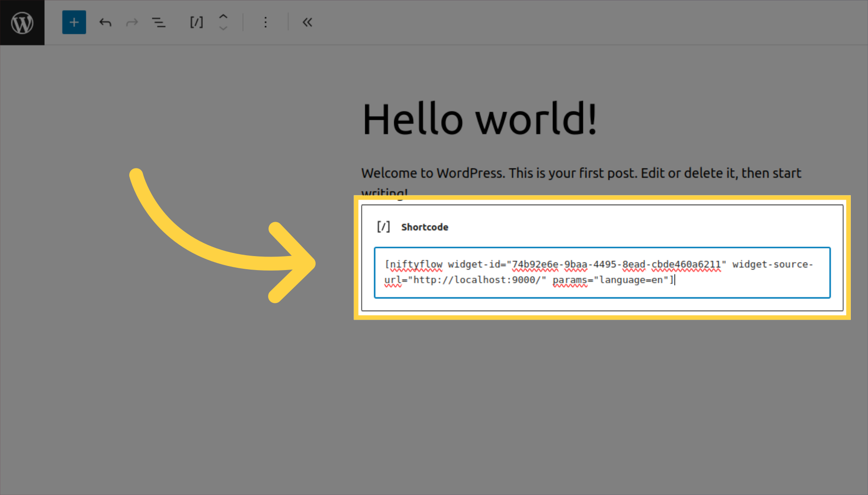Open the block options three-dot menu

[265, 22]
